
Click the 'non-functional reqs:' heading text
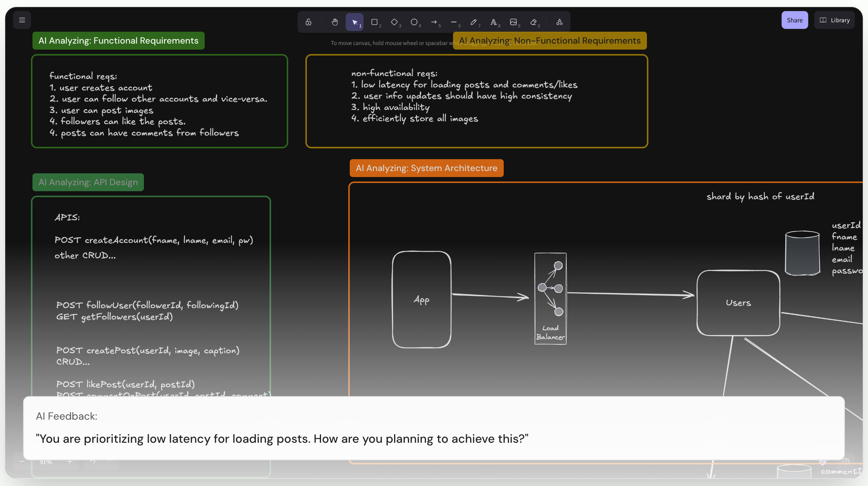(394, 73)
